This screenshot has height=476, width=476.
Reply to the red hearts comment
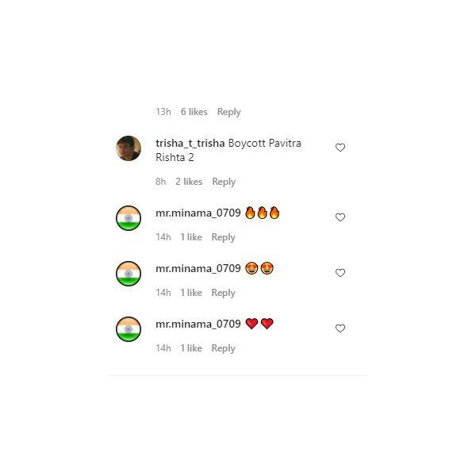tap(223, 348)
